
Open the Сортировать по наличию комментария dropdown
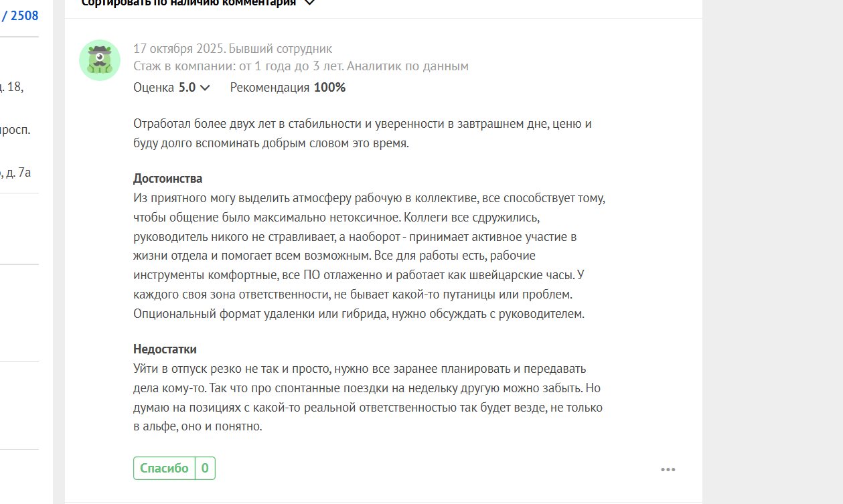[x=198, y=3]
